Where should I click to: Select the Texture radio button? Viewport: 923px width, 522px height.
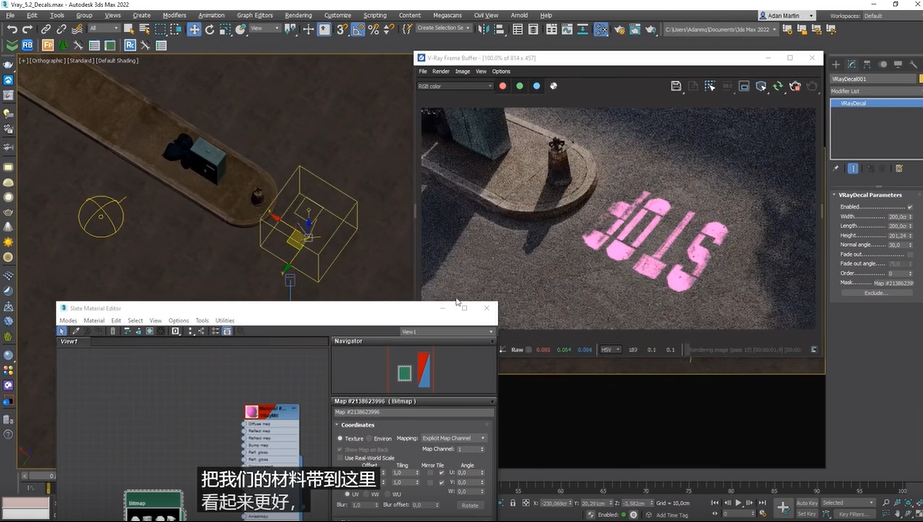click(340, 438)
